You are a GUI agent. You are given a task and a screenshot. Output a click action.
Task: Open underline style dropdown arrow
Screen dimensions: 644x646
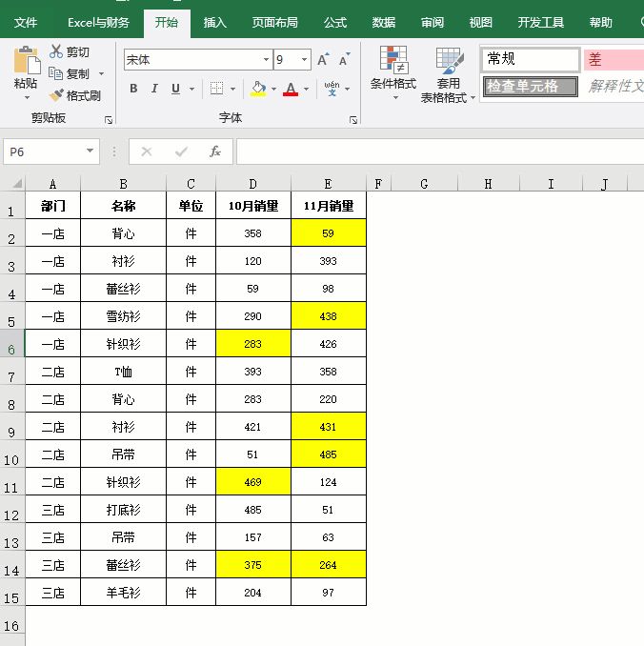point(191,89)
